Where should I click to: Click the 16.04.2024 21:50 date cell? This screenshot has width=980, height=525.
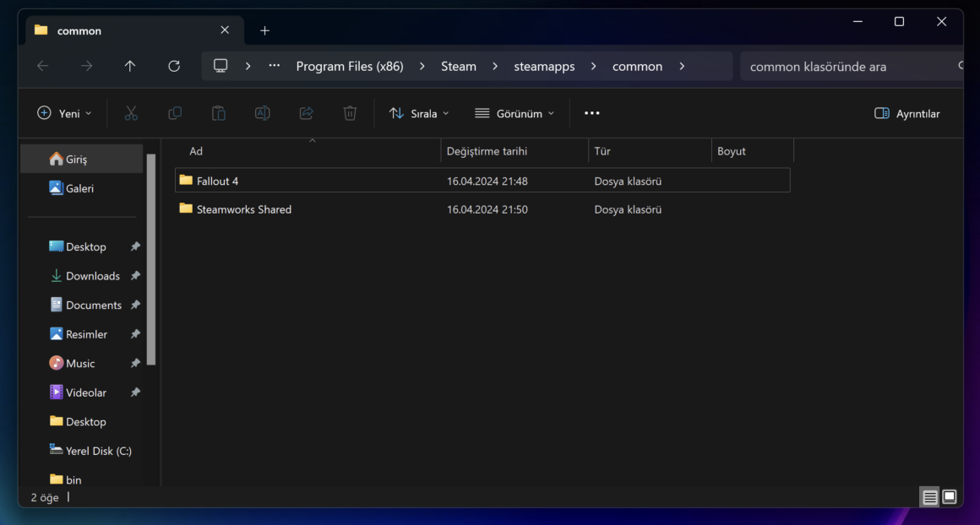pos(487,209)
